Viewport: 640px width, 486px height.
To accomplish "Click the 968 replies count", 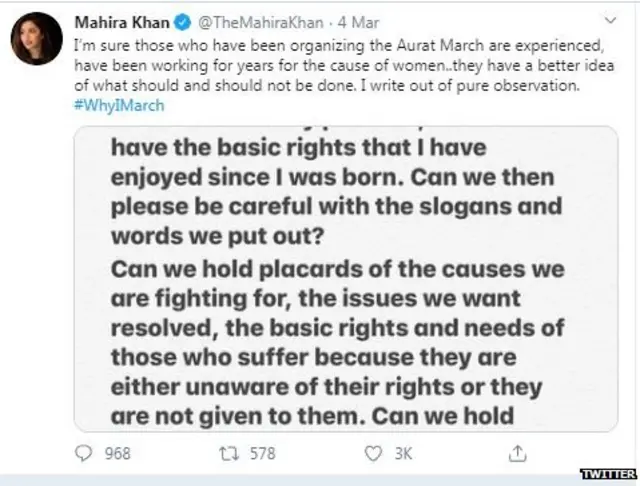I will 118,454.
